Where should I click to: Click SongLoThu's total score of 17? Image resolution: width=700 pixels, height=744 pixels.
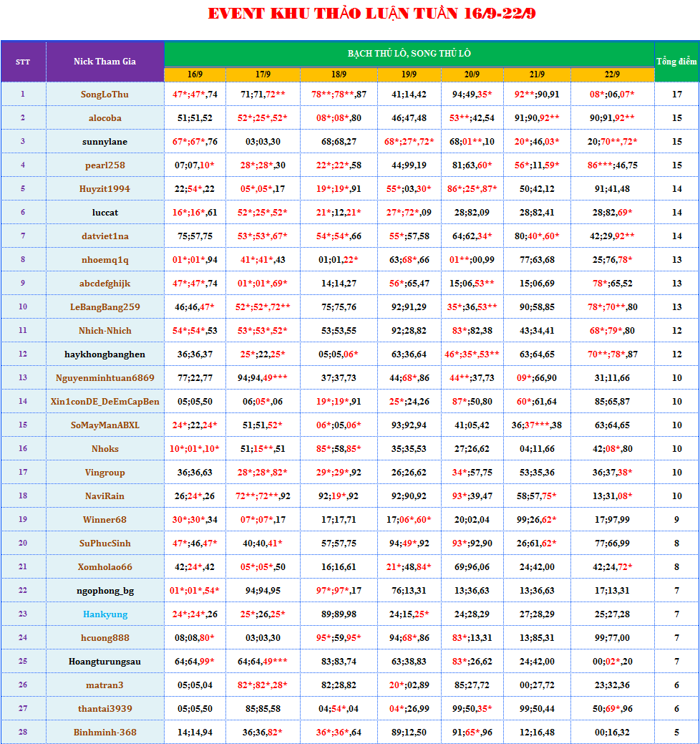[x=676, y=94]
